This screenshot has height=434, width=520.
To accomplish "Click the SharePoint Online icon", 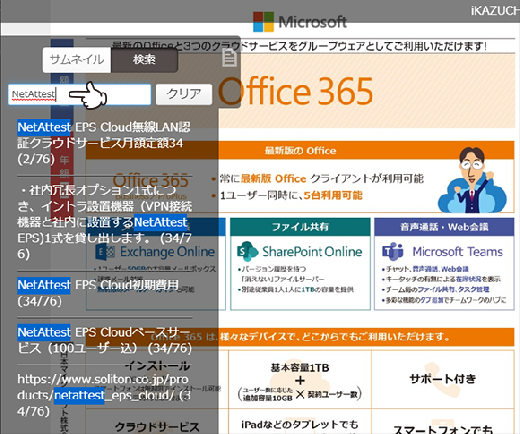I will pyautogui.click(x=247, y=252).
